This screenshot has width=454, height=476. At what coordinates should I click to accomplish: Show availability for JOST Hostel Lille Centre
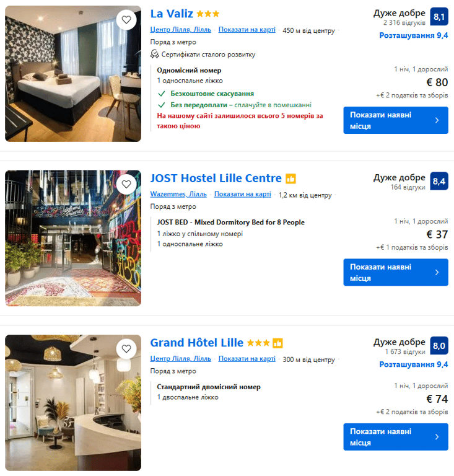pos(395,272)
